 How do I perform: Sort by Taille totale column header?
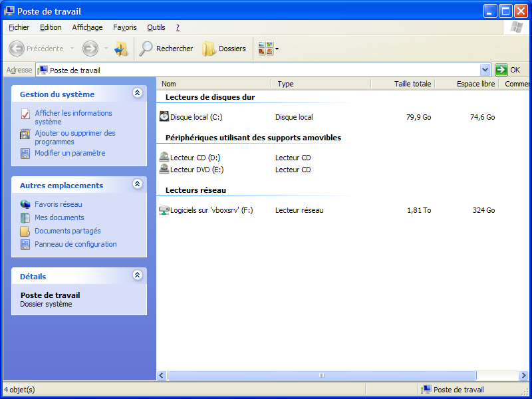[x=412, y=84]
